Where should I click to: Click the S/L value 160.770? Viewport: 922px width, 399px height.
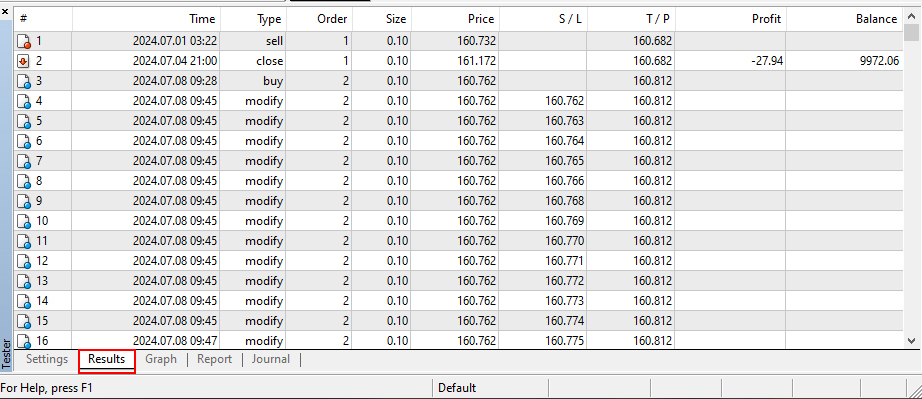564,241
